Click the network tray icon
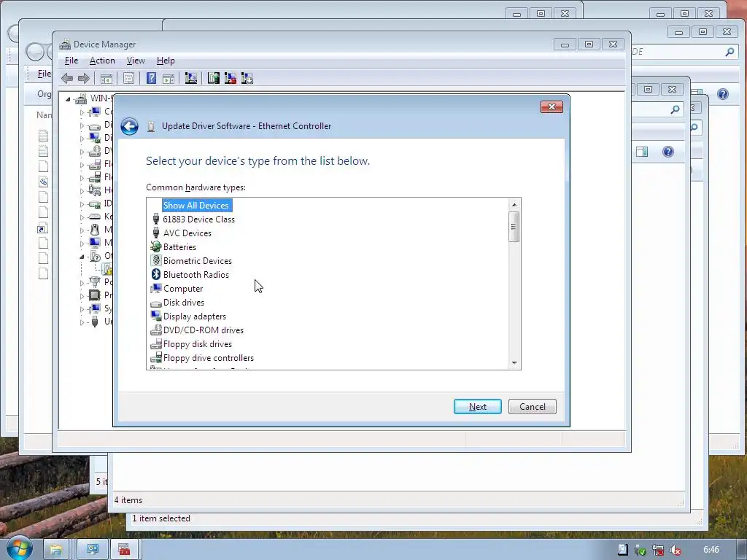The width and height of the screenshot is (747, 560). point(658,550)
